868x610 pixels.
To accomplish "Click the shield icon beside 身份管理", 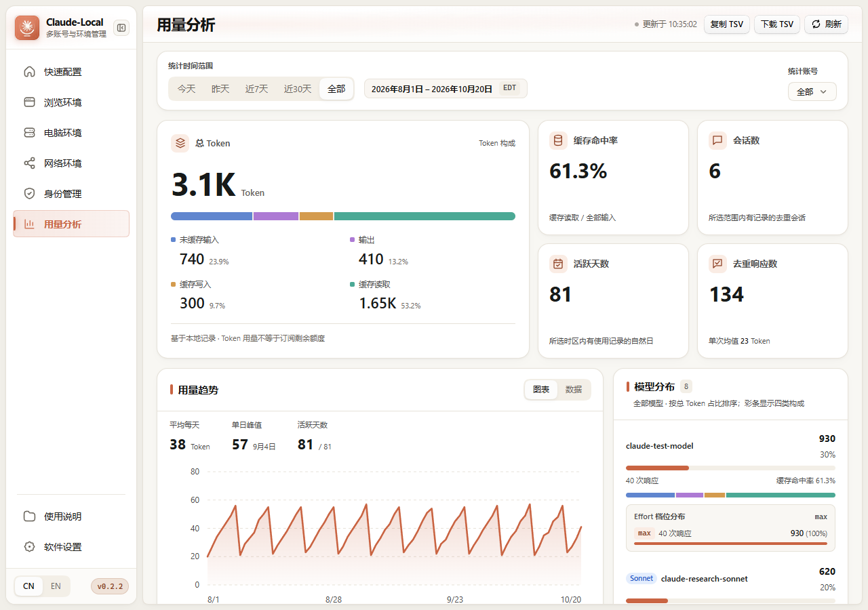I will point(29,194).
